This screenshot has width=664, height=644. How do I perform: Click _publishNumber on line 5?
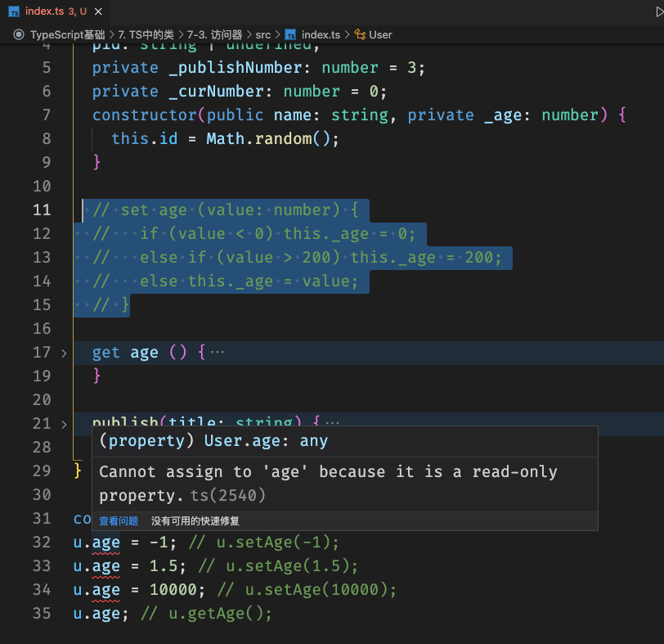pyautogui.click(x=236, y=68)
